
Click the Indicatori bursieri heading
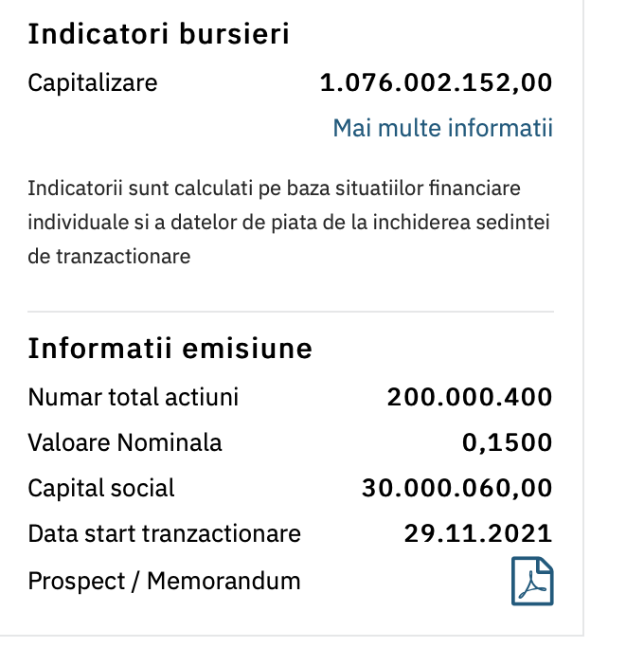(x=158, y=34)
